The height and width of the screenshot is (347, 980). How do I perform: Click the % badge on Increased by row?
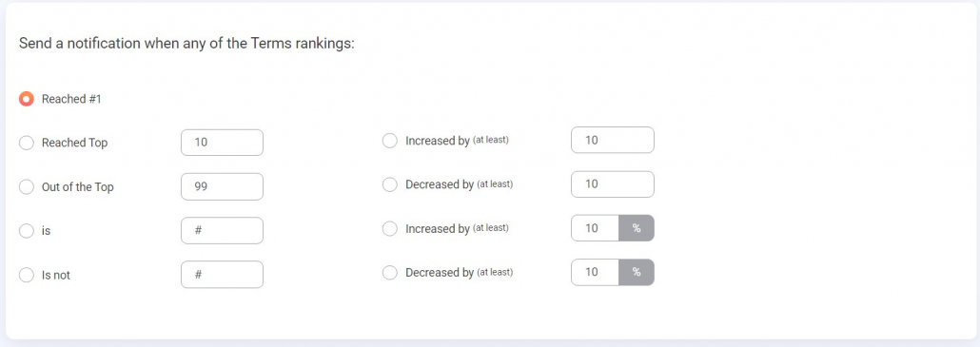pyautogui.click(x=637, y=228)
